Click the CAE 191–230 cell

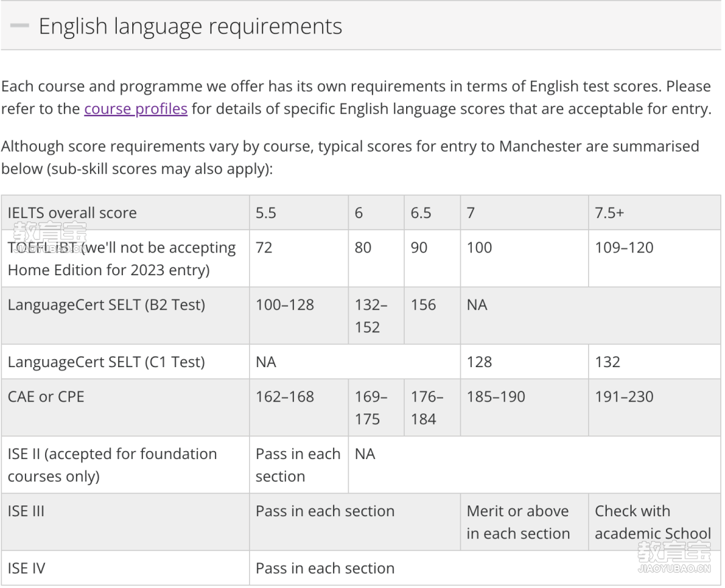click(654, 407)
